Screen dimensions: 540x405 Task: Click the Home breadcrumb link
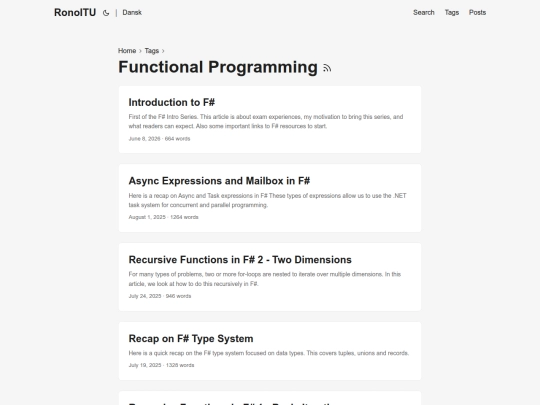coord(127,51)
